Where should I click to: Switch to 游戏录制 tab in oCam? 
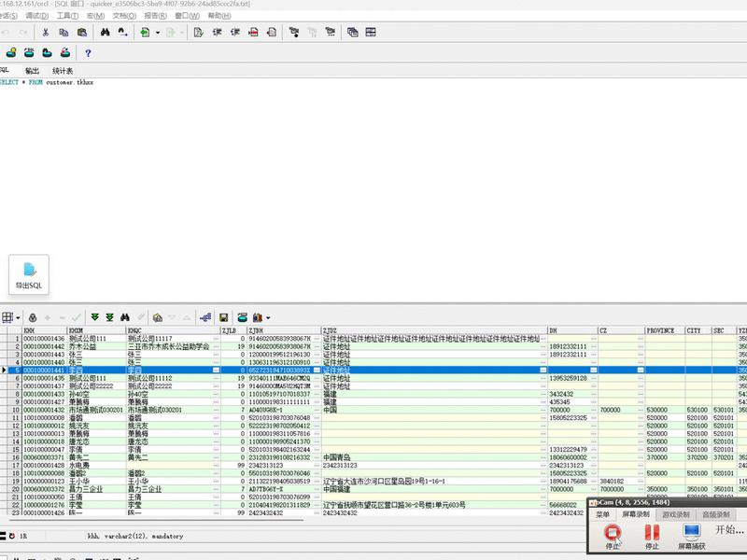coord(675,515)
